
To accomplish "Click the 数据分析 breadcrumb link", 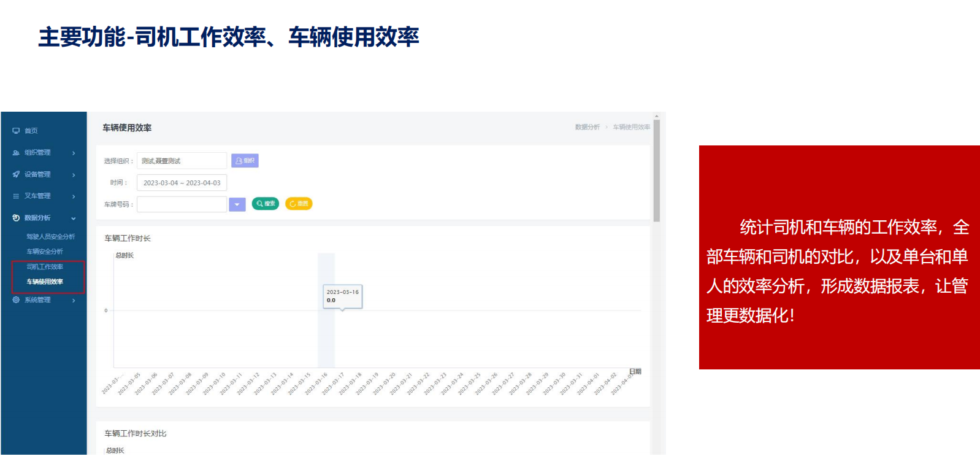I will coord(587,127).
